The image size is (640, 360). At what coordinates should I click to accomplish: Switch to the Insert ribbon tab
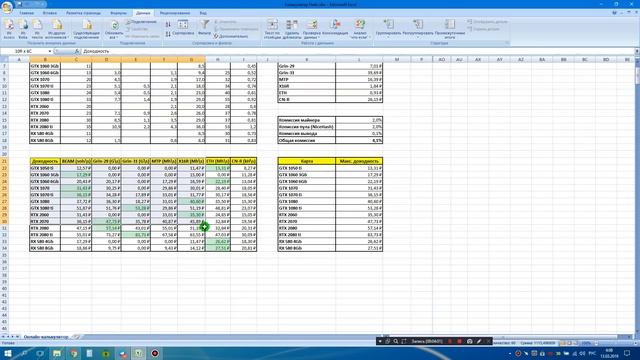click(50, 13)
